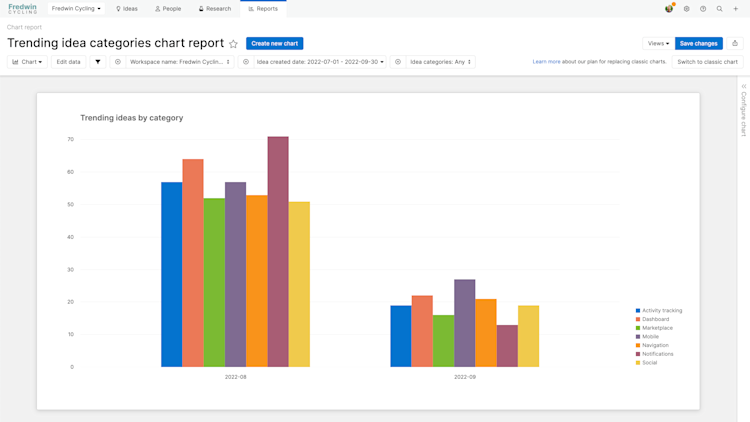
Task: Toggle Mobile legend entry
Action: 647,336
